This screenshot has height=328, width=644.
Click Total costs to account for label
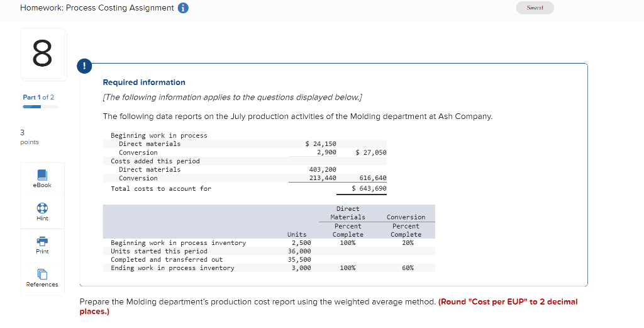pos(161,189)
